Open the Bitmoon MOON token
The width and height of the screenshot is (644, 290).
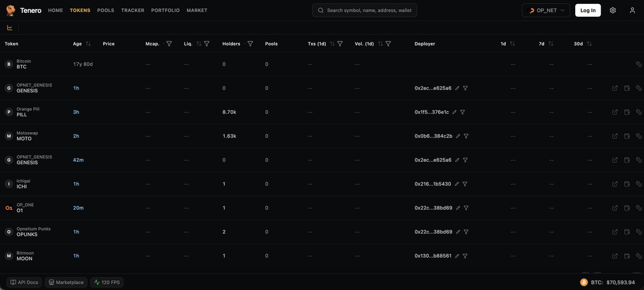[x=19, y=256]
